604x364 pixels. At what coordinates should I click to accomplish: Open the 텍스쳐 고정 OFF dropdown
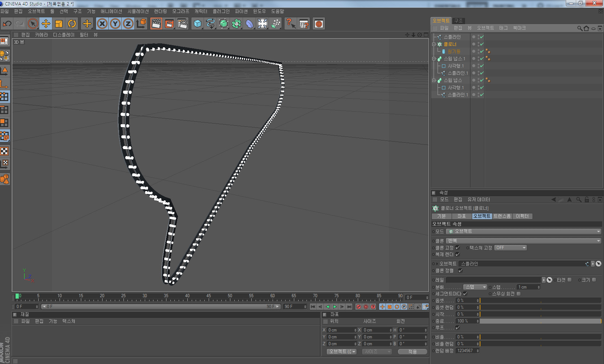pos(511,248)
